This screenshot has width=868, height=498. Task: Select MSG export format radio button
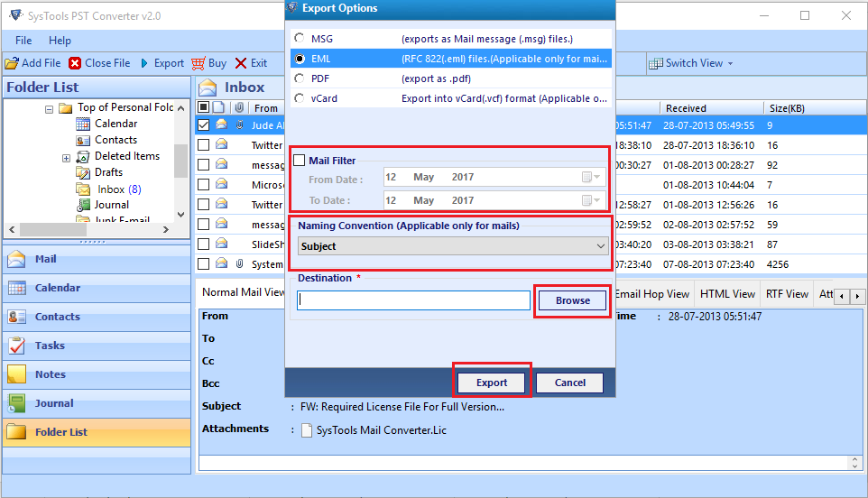pyautogui.click(x=300, y=38)
